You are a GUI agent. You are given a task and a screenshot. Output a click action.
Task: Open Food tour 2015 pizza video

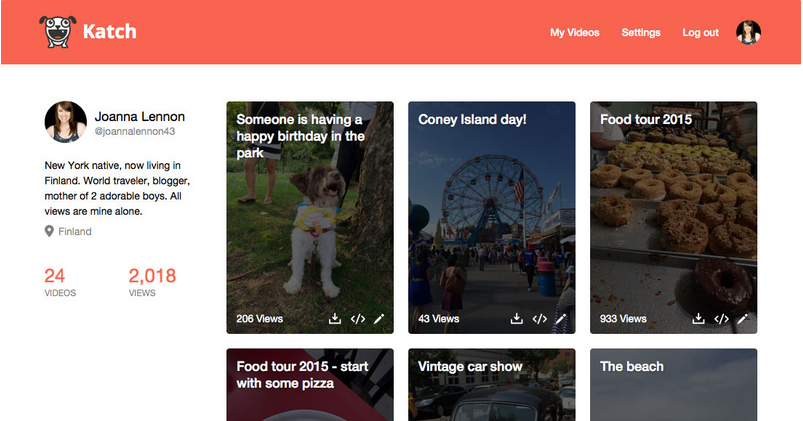pyautogui.click(x=310, y=385)
